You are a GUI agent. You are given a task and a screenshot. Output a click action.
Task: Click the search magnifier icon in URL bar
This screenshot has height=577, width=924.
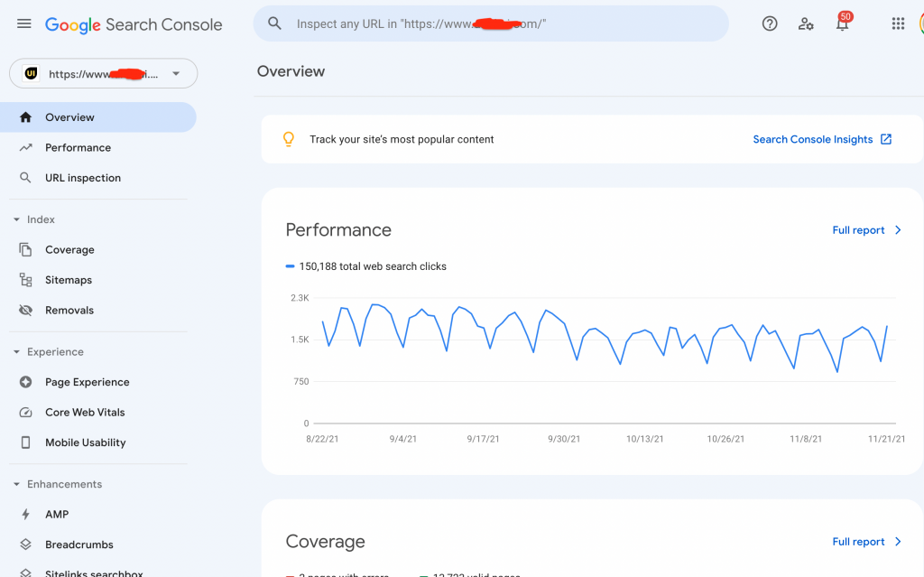pos(274,23)
